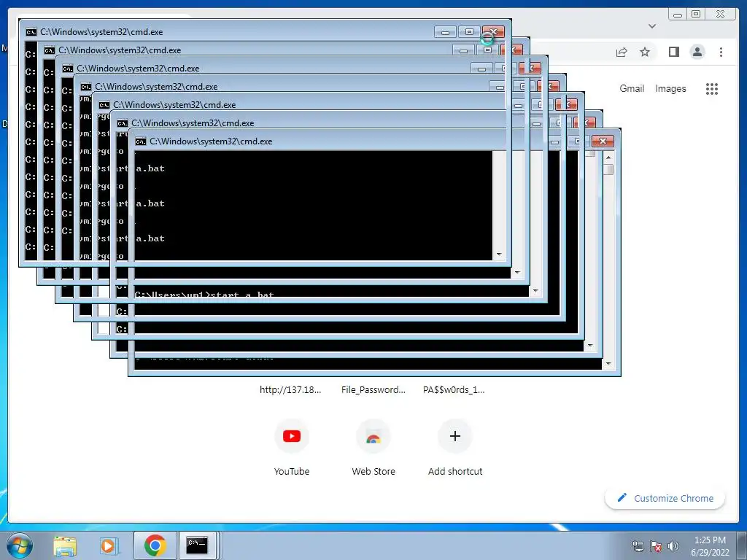Minimize the topmost cmd.exe window
The height and width of the screenshot is (560, 747).
(x=446, y=32)
